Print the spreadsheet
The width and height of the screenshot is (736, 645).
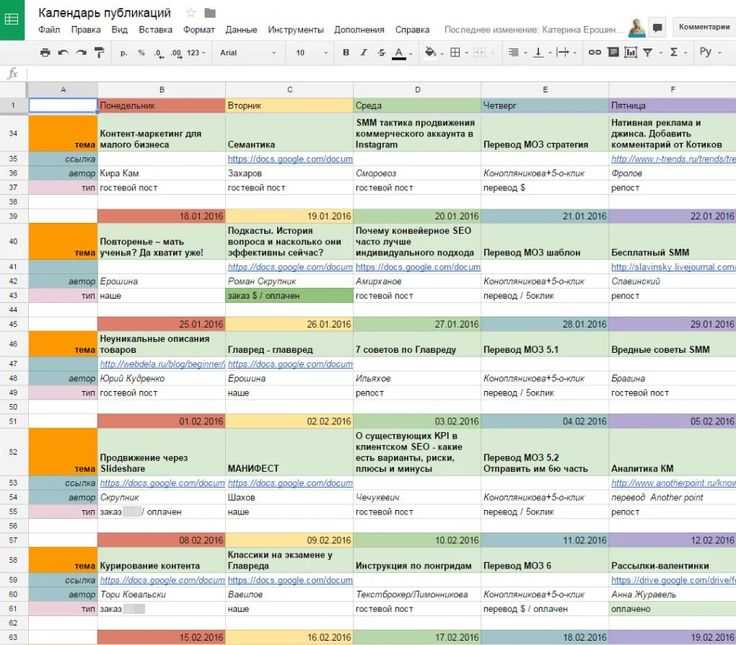click(45, 53)
